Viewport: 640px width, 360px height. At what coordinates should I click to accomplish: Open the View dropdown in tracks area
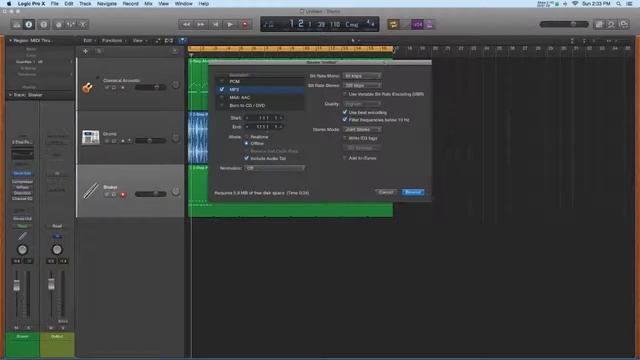point(139,40)
